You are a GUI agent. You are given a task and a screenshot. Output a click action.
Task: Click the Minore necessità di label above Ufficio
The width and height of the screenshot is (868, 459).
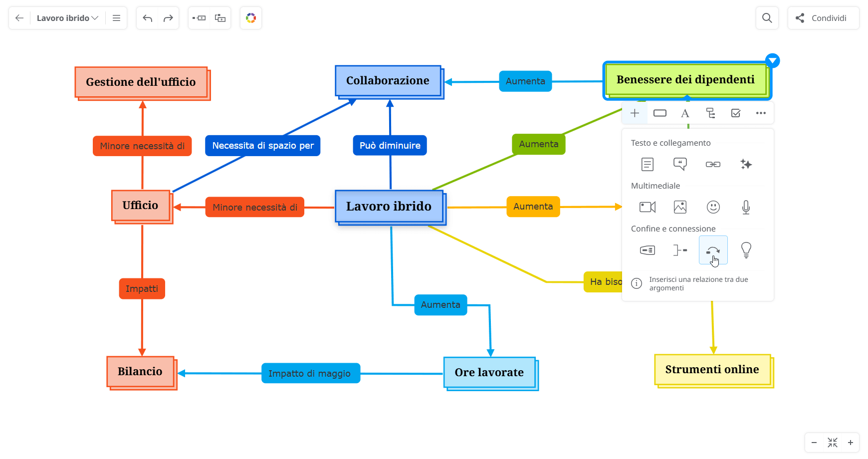(142, 146)
